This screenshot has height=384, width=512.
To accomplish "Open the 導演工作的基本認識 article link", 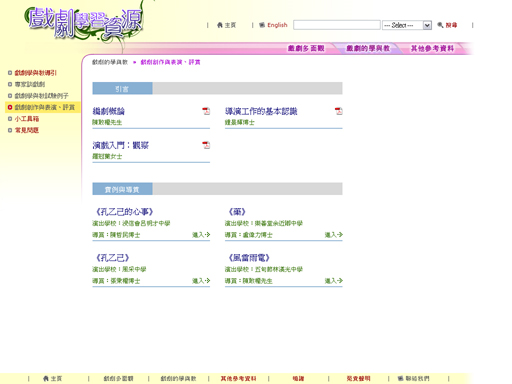I will click(261, 111).
